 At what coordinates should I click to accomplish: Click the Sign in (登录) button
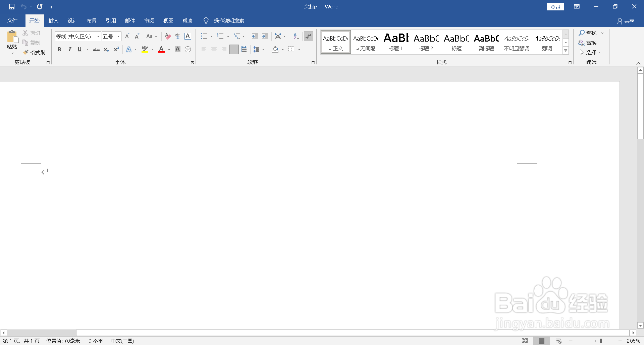click(555, 7)
